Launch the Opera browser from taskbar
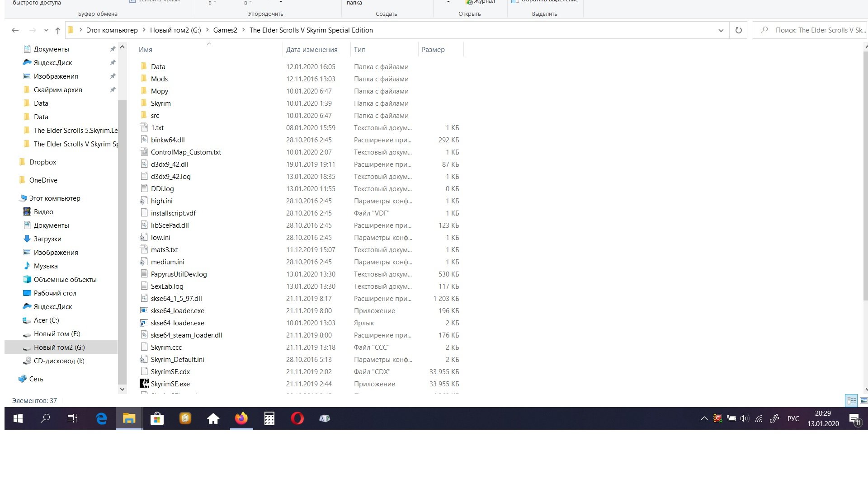This screenshot has width=868, height=488. click(x=297, y=418)
